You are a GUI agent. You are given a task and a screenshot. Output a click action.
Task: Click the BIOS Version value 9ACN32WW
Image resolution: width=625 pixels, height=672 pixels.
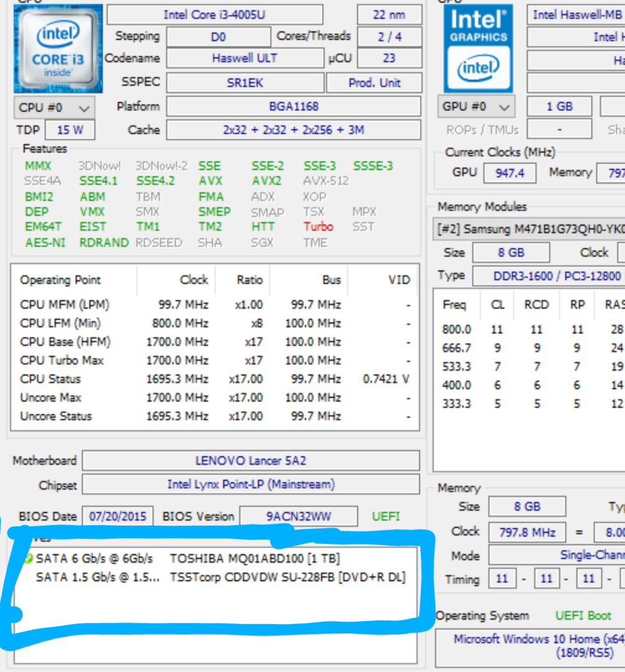coord(298,516)
